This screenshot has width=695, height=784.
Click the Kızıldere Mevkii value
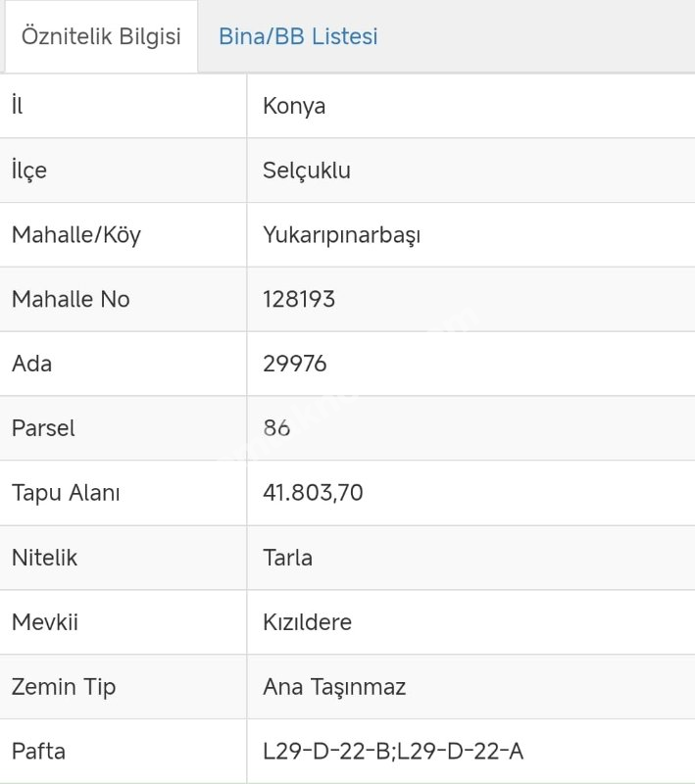pos(307,622)
